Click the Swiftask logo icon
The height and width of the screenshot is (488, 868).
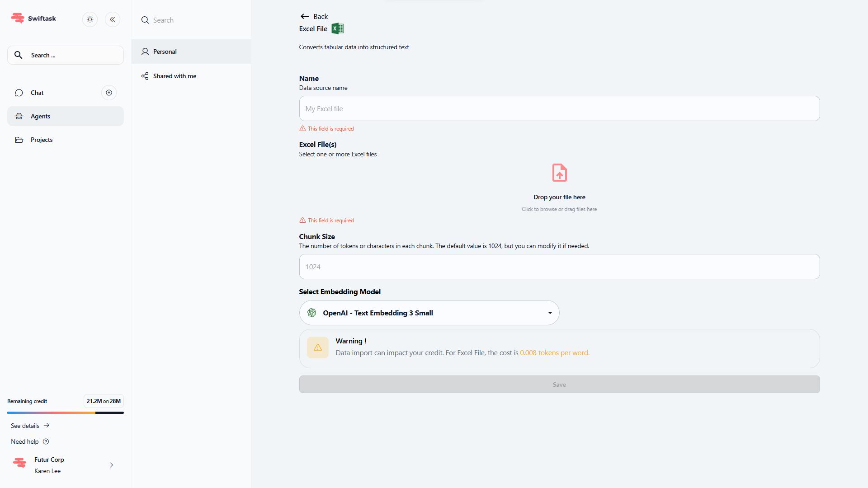[18, 18]
